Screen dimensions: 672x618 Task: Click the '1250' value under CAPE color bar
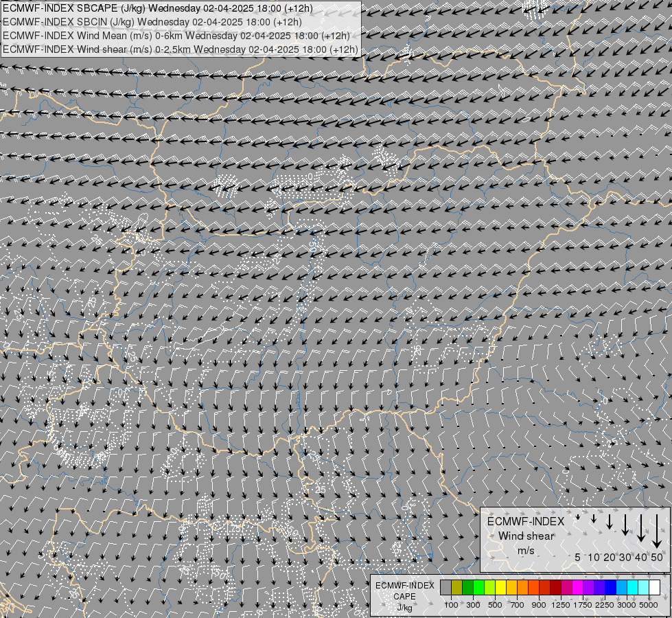pos(561,605)
